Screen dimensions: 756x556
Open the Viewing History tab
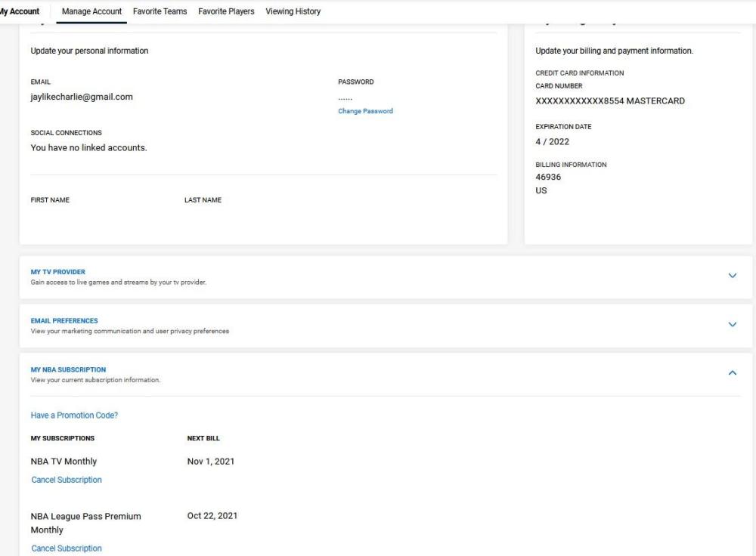click(293, 11)
